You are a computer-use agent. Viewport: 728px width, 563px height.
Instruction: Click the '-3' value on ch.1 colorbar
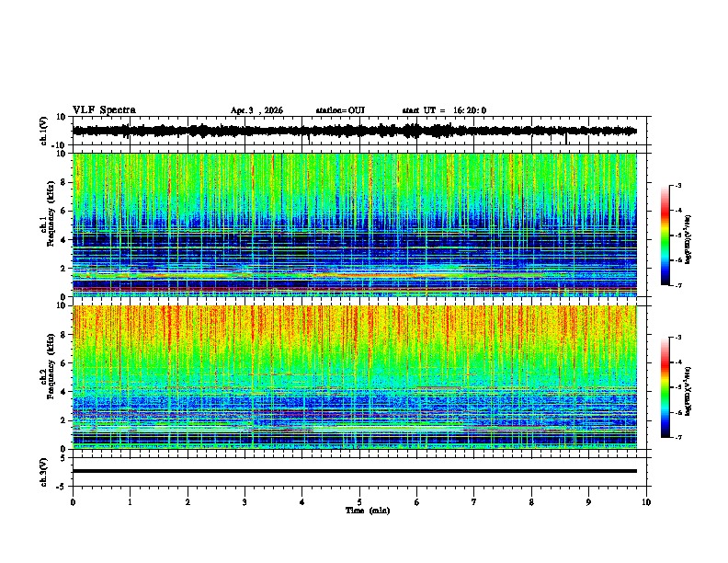678,185
